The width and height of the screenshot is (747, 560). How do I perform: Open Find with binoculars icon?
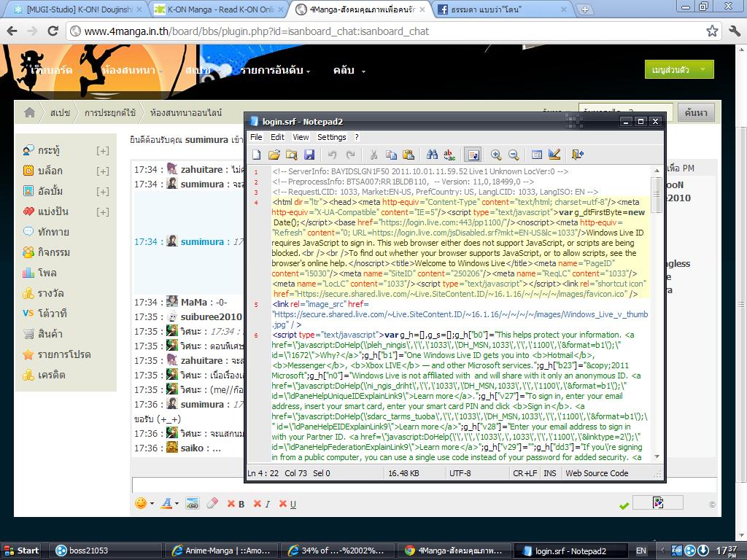pos(432,155)
